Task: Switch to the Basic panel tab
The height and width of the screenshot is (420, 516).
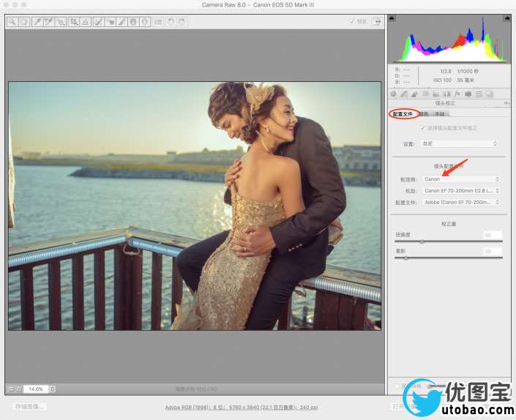Action: click(x=394, y=94)
